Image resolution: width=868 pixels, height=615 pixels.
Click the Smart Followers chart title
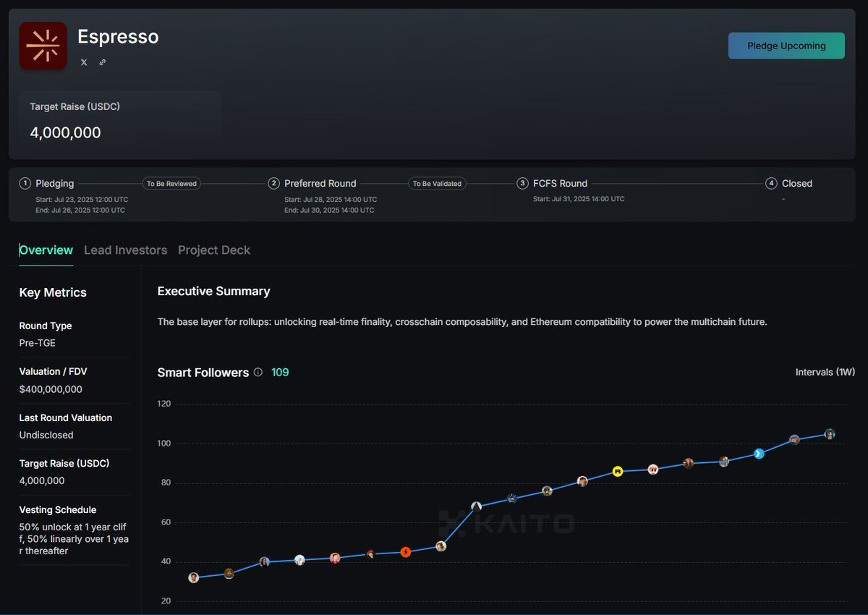pyautogui.click(x=203, y=373)
